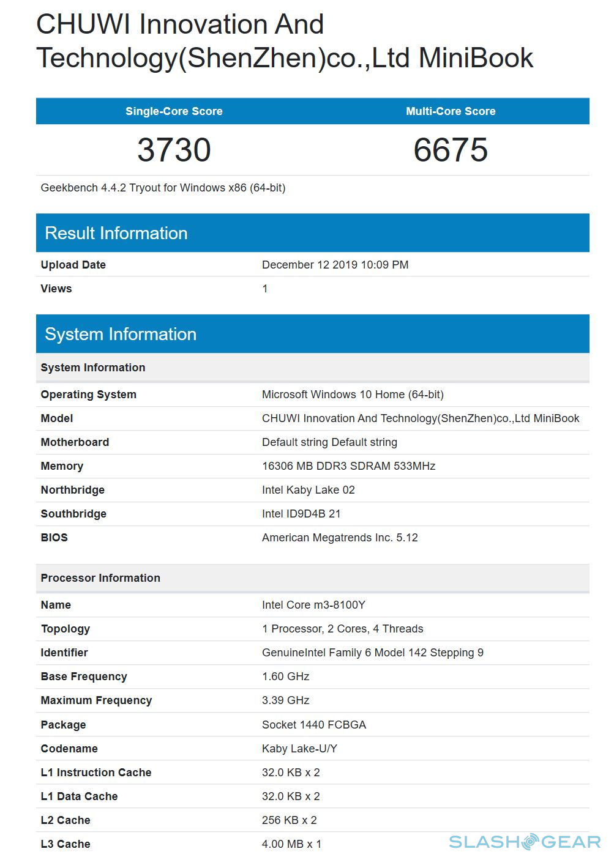This screenshot has height=868, width=614.
Task: Click the SlashGear watermark logo
Action: [525, 842]
